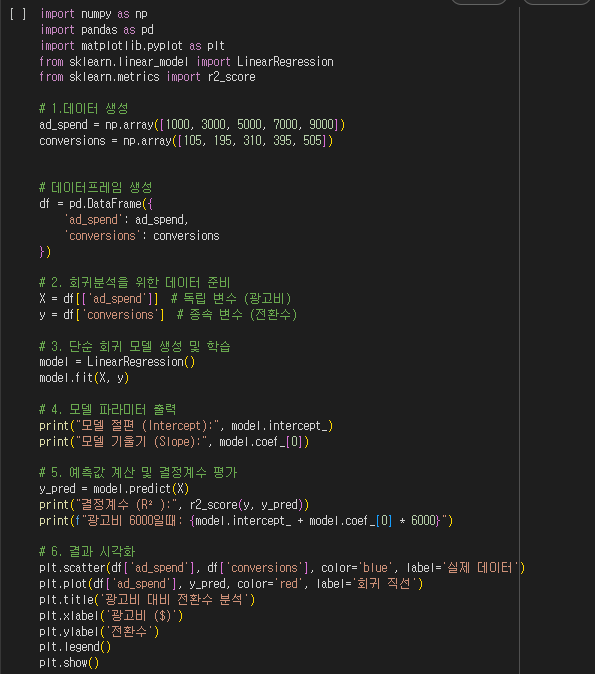Image resolution: width=595 pixels, height=674 pixels.
Task: Click the "X = df[['ad_spend']]" line
Action: pyautogui.click(x=166, y=298)
